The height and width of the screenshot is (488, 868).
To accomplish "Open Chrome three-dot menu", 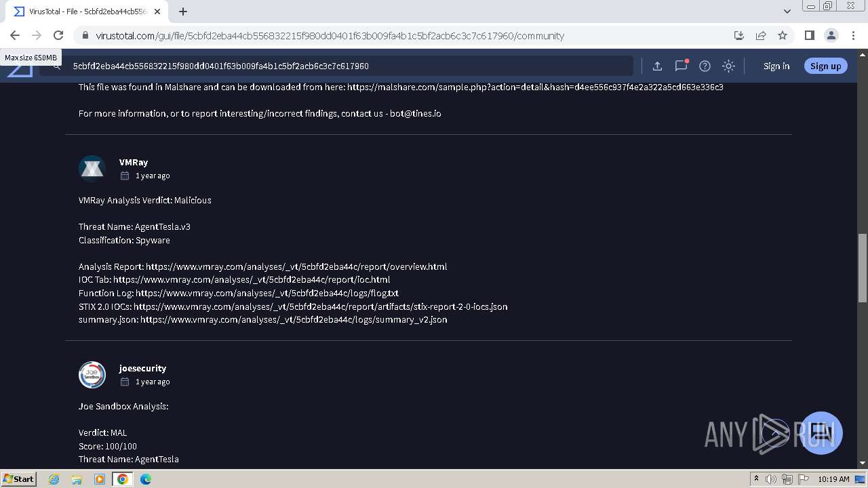I will coord(853,35).
